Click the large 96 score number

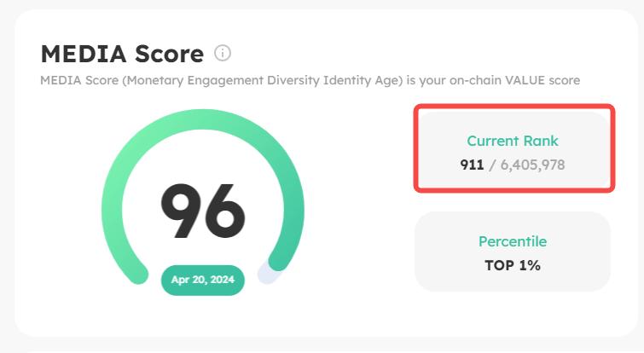click(203, 211)
